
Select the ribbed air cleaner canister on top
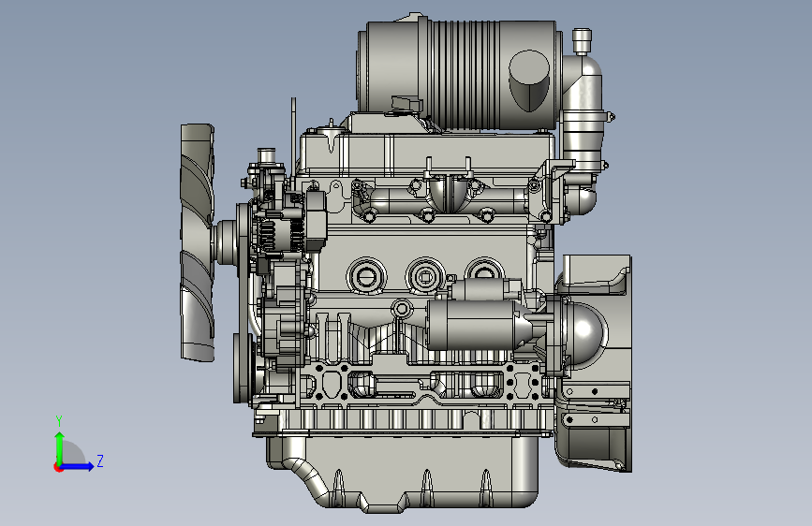[458, 75]
